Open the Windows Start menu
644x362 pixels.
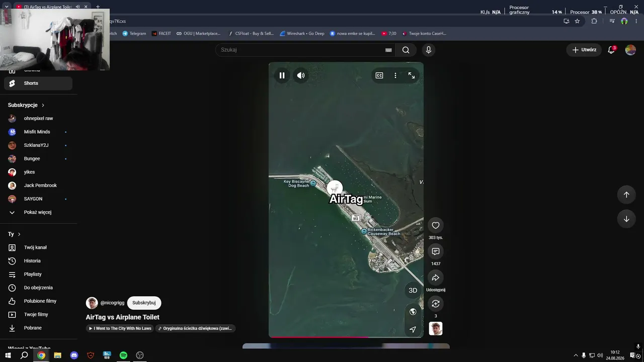click(x=8, y=355)
